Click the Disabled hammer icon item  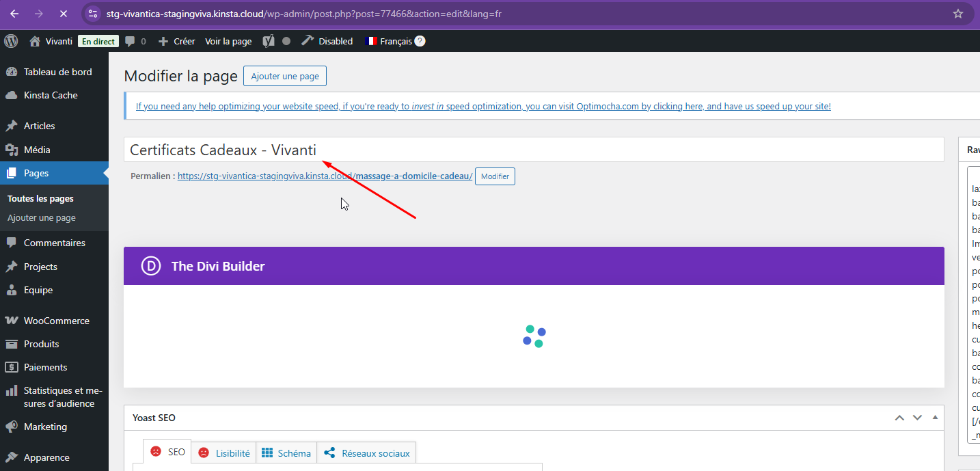coord(327,41)
